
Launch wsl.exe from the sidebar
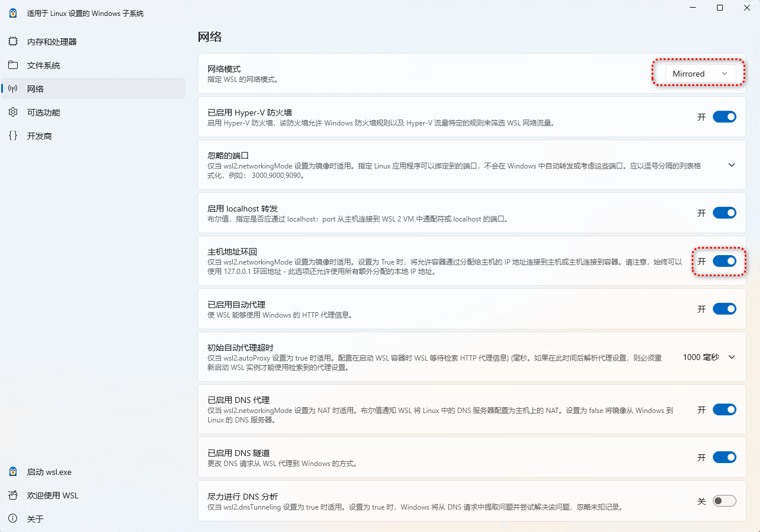(93, 472)
